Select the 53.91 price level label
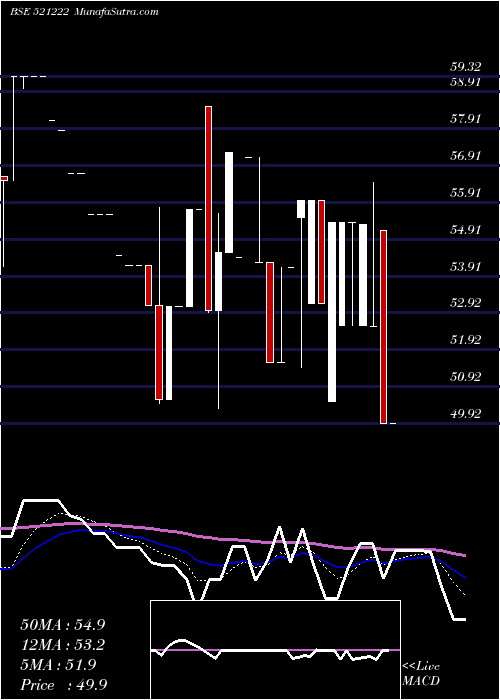 click(x=466, y=267)
